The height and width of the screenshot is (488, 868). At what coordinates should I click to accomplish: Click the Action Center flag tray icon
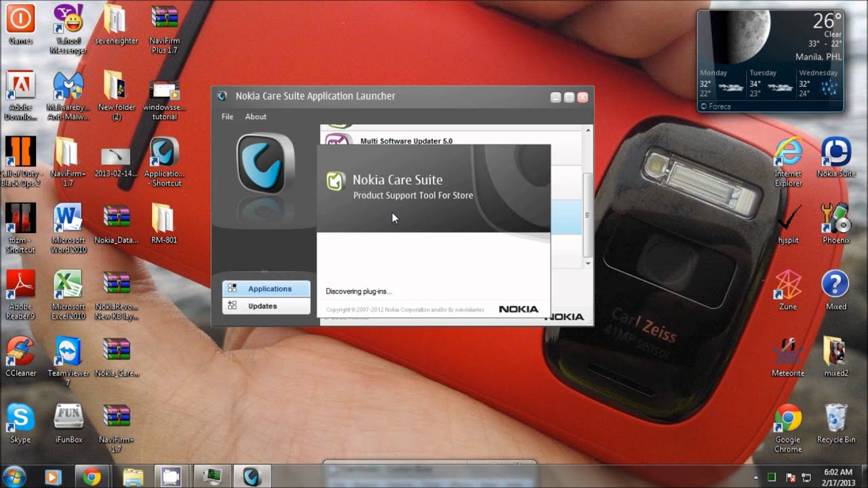pos(789,477)
